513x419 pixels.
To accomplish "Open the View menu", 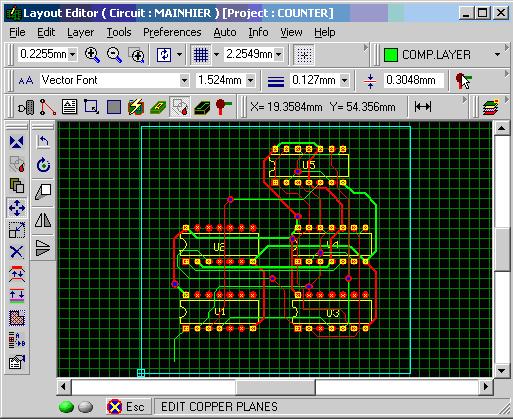I will pyautogui.click(x=291, y=32).
